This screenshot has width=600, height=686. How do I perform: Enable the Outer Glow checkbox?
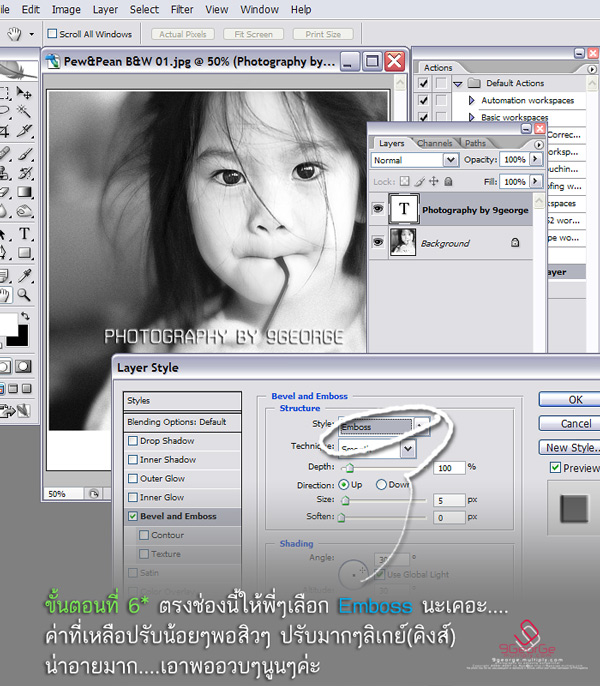133,478
